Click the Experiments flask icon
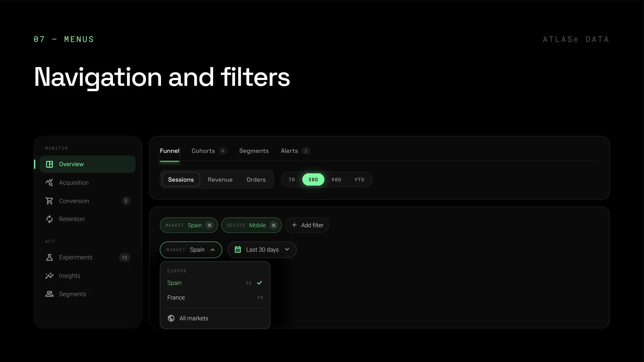 coord(49,257)
